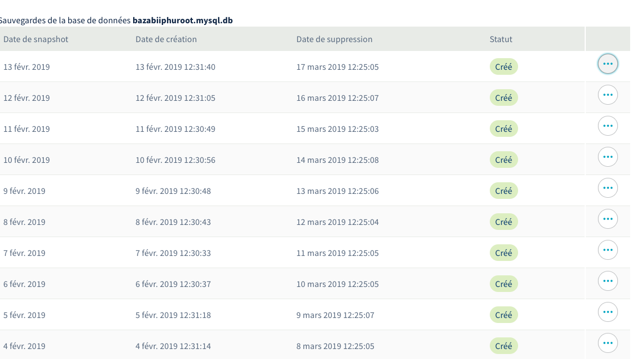
Task: Open actions menu for 11 févr. 2019 backup
Action: click(607, 126)
